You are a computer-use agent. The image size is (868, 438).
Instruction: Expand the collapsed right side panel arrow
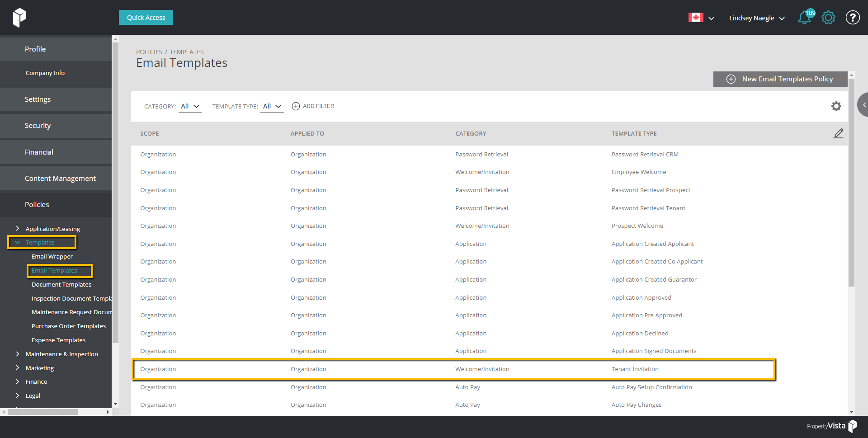click(863, 105)
